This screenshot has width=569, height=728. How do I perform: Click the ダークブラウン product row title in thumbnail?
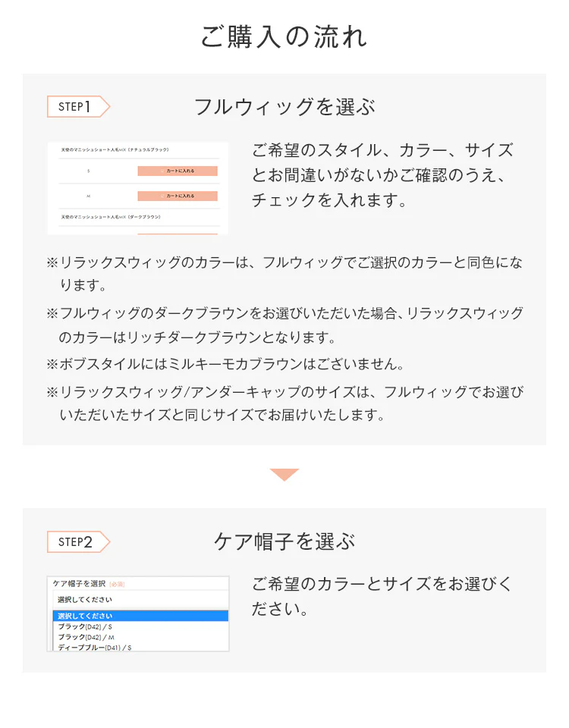tap(111, 217)
